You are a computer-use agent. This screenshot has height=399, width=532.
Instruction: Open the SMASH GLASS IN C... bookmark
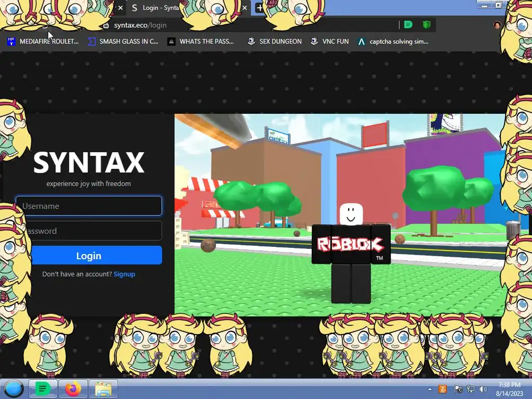coord(123,42)
